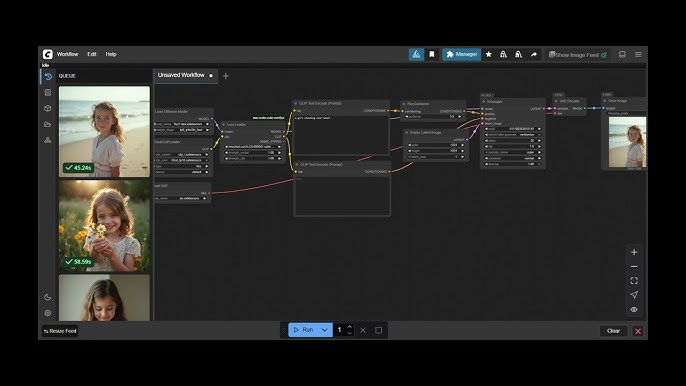Click the Clear button
The image size is (686, 386).
click(613, 331)
